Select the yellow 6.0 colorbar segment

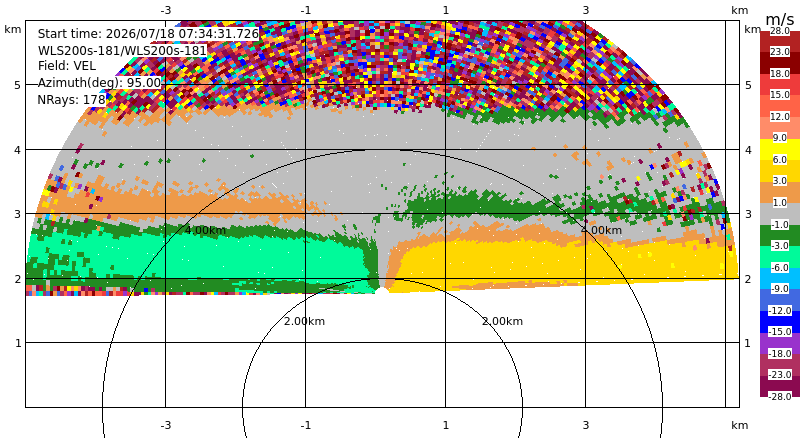tap(780, 149)
